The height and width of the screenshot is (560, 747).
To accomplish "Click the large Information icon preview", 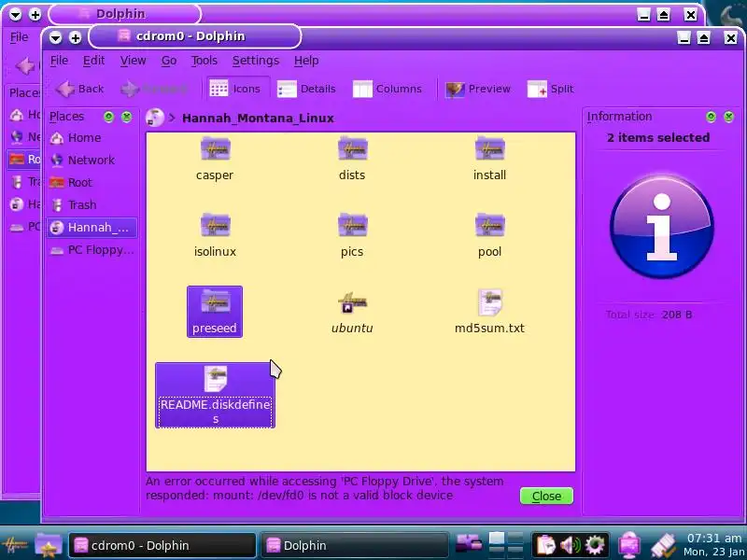I will tap(662, 227).
